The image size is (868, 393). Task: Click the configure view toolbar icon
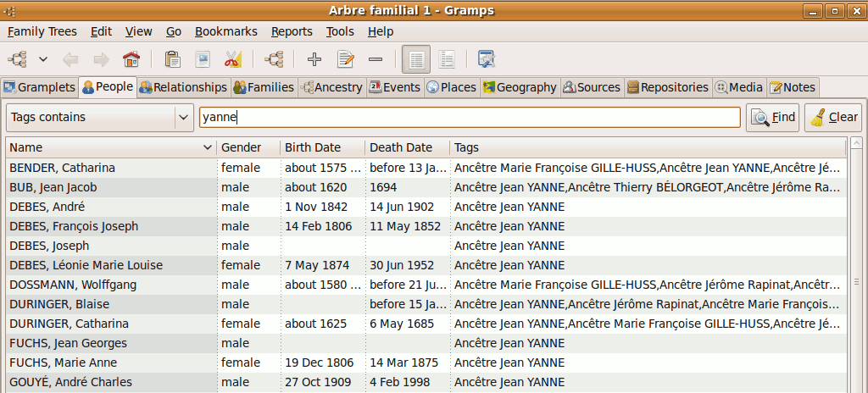pyautogui.click(x=486, y=59)
